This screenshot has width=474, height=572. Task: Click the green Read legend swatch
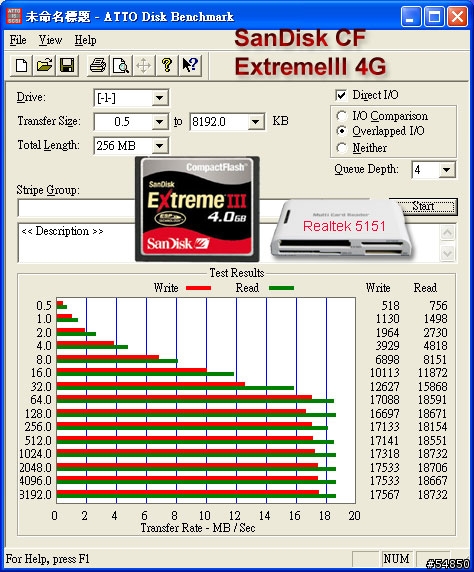(281, 288)
